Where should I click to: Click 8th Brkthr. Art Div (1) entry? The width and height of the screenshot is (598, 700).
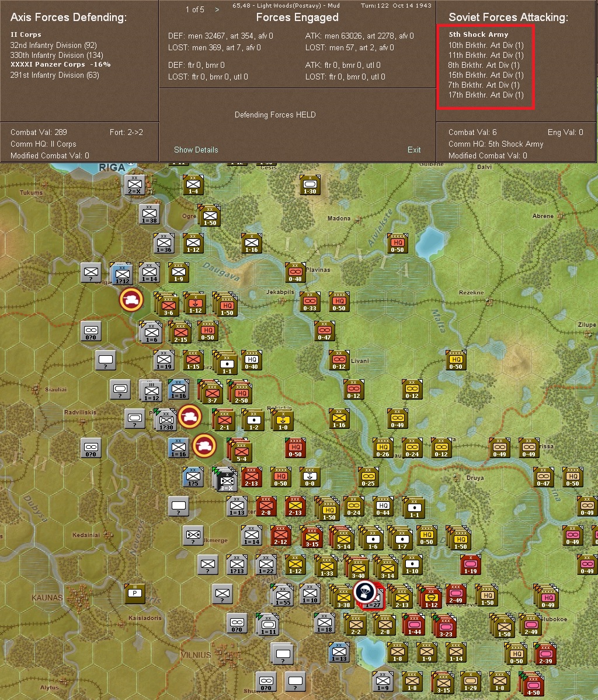coord(484,65)
